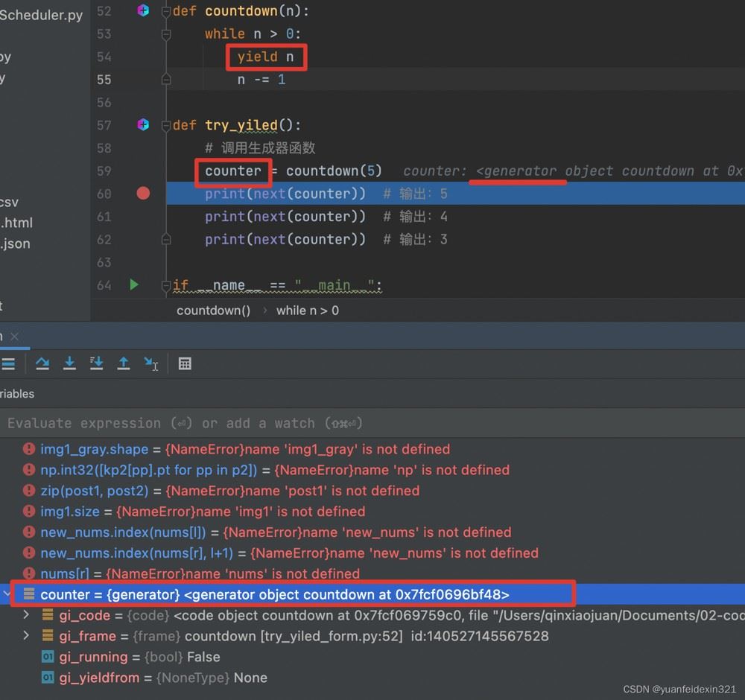Click Step Into My Code button
745x700 pixels.
96,363
